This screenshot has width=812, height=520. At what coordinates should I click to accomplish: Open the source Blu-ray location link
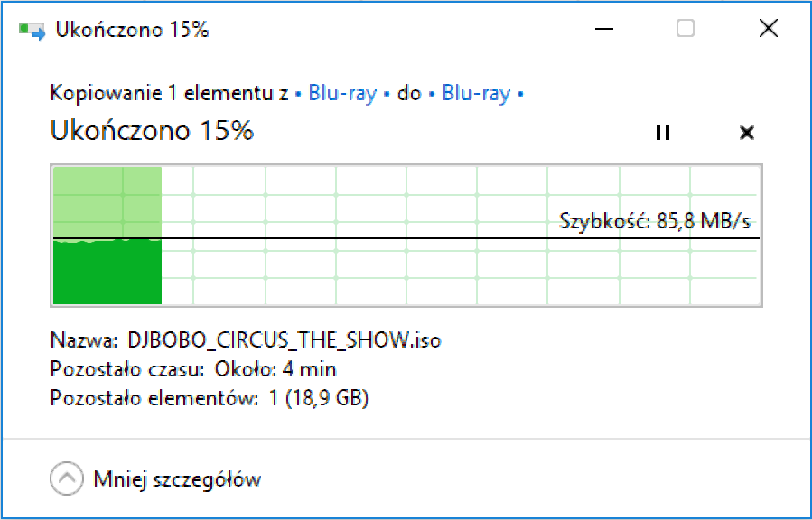(x=341, y=92)
